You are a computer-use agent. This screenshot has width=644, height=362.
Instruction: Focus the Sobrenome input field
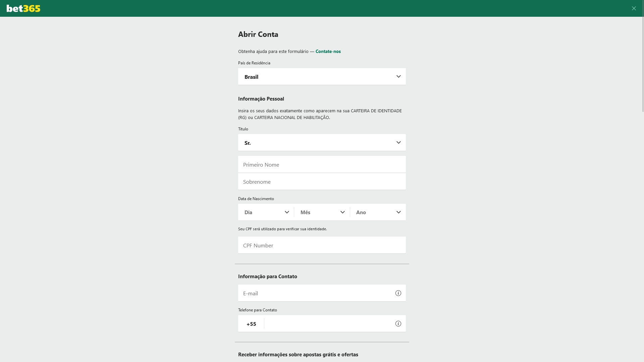(x=322, y=182)
